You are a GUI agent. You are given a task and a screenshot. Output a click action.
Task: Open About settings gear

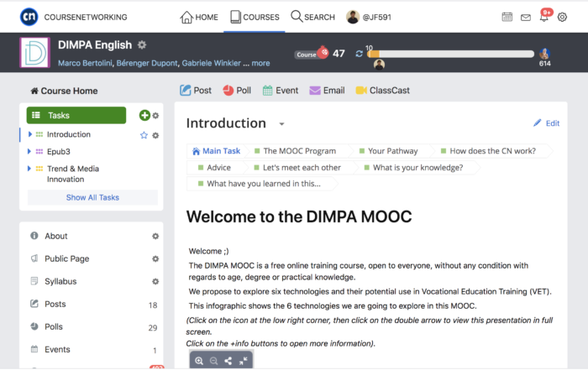[x=155, y=236]
